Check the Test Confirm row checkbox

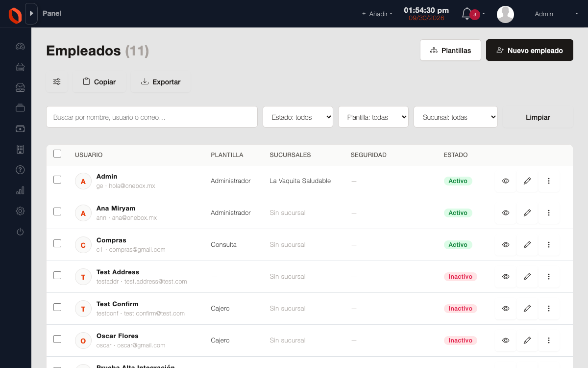pyautogui.click(x=57, y=307)
